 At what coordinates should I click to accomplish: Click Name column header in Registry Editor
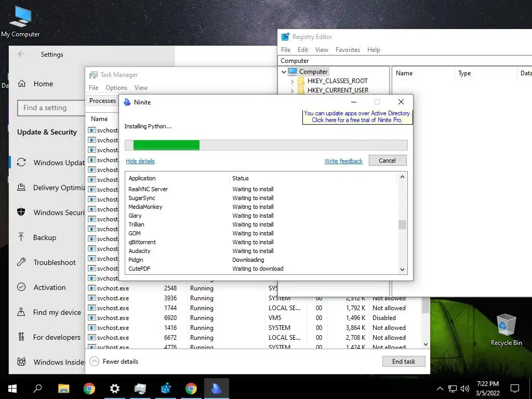coord(423,73)
